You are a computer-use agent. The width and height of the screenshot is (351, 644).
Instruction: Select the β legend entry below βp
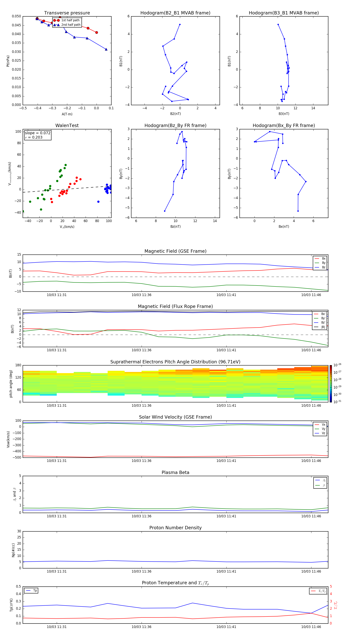coord(320,486)
